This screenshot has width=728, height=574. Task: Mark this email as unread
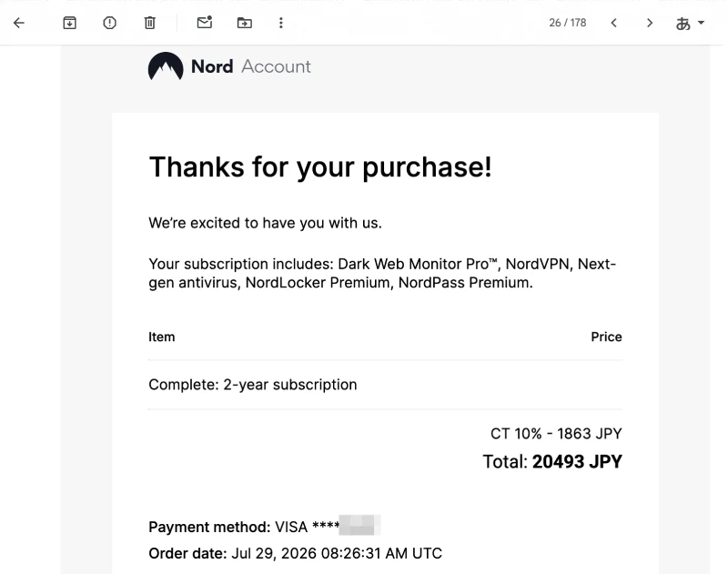pyautogui.click(x=204, y=22)
